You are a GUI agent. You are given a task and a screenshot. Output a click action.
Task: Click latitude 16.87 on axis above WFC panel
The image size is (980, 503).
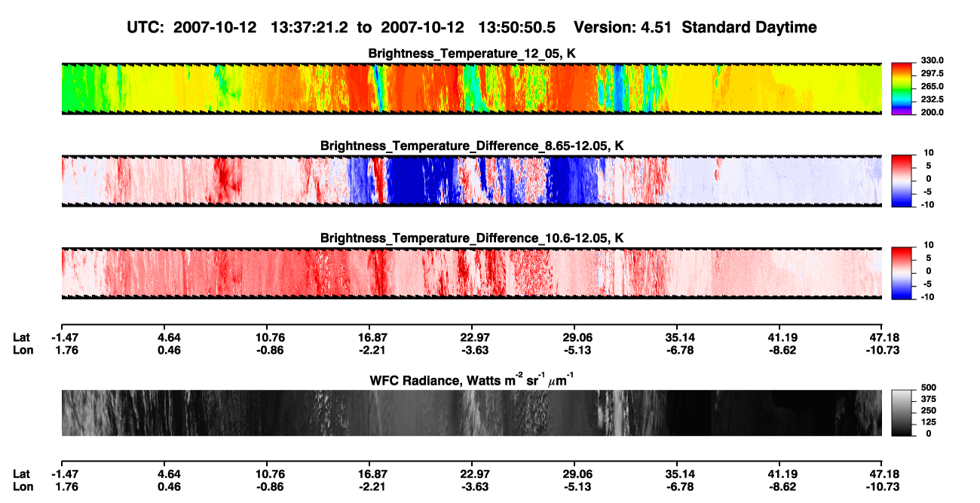(369, 339)
